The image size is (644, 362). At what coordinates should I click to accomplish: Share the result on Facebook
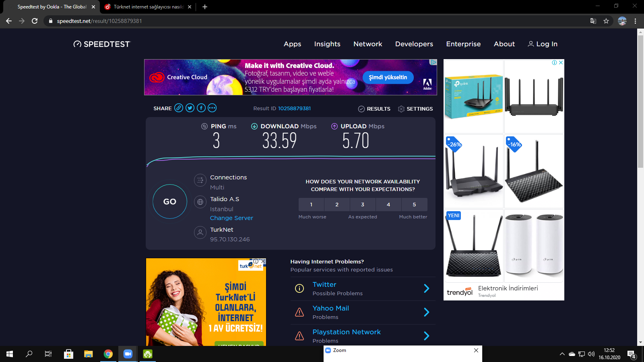(x=201, y=108)
